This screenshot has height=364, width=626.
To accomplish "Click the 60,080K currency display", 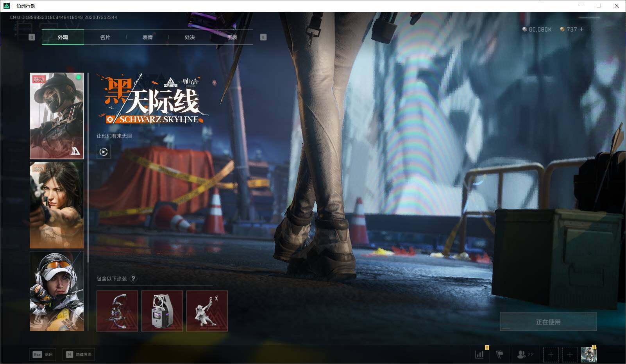I will [537, 29].
